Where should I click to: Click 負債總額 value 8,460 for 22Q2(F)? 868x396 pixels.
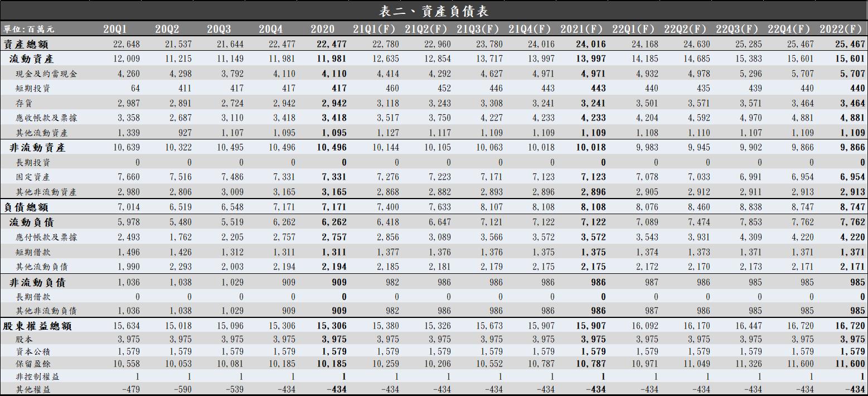tap(699, 207)
